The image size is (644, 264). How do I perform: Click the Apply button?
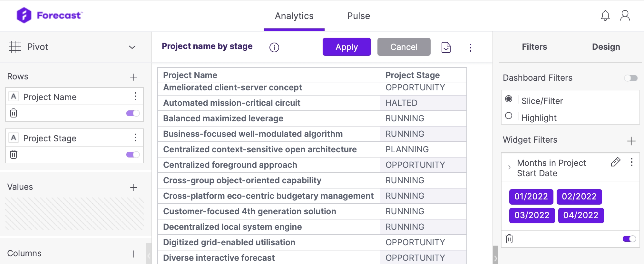click(x=347, y=47)
